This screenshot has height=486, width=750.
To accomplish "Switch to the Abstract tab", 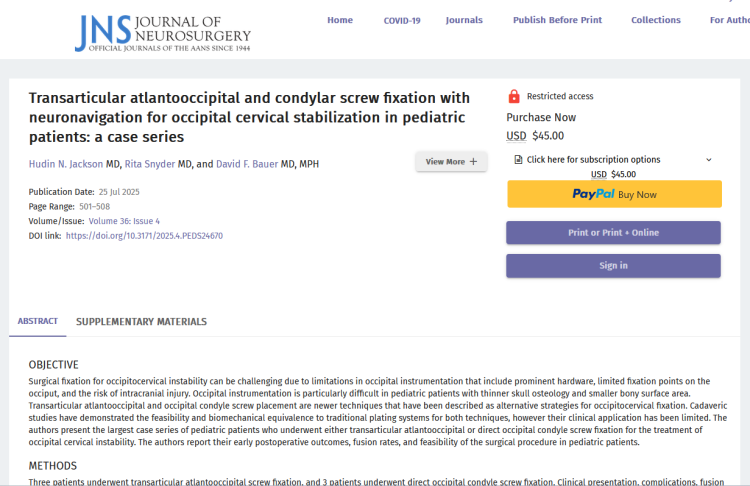I will [x=38, y=321].
